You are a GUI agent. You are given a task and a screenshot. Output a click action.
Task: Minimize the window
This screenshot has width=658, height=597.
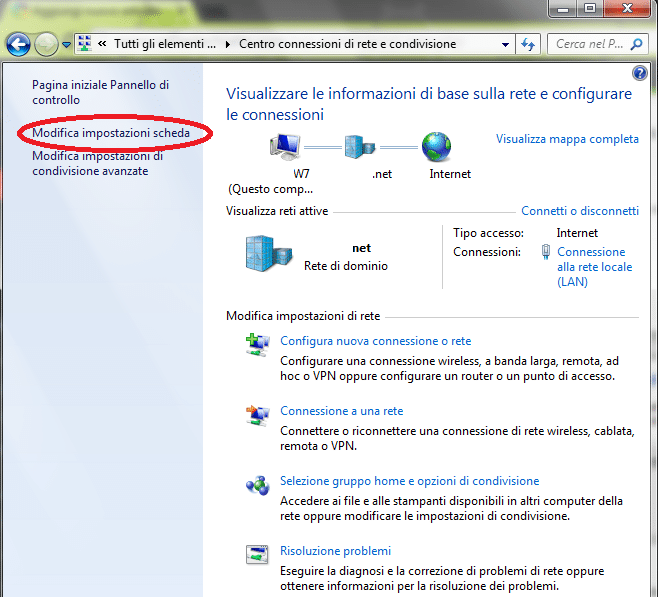563,8
